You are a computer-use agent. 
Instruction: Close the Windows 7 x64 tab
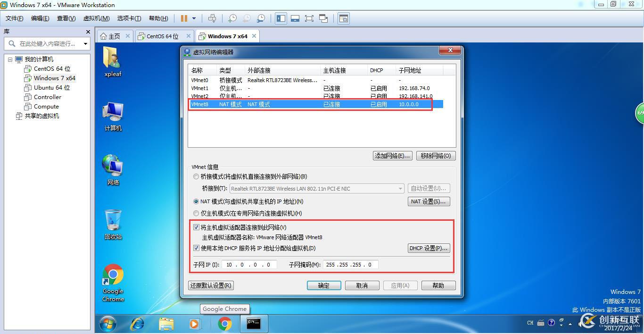coord(254,36)
